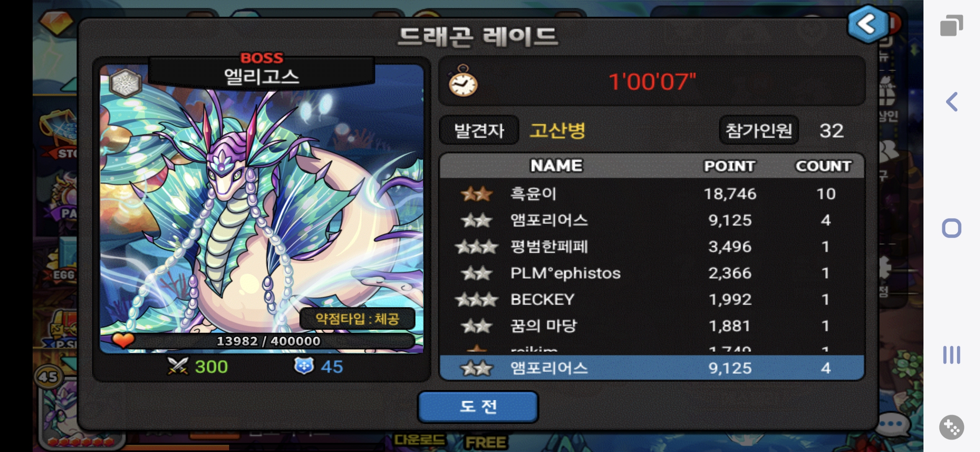Viewport: 980px width, 452px height.
Task: Tap the 약점타입 weakness type label
Action: pos(357,319)
